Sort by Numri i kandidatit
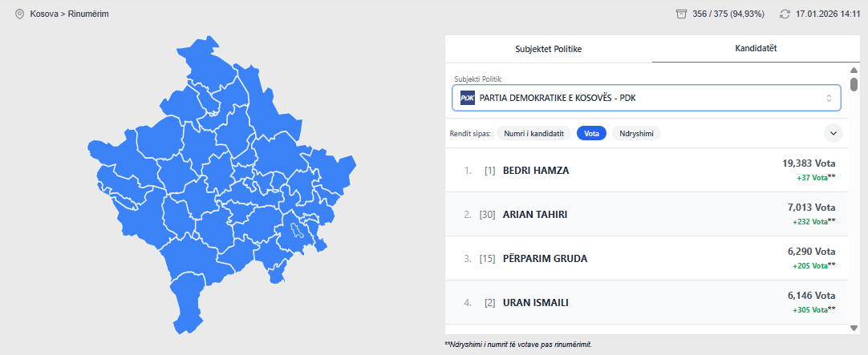This screenshot has width=868, height=355. (534, 133)
